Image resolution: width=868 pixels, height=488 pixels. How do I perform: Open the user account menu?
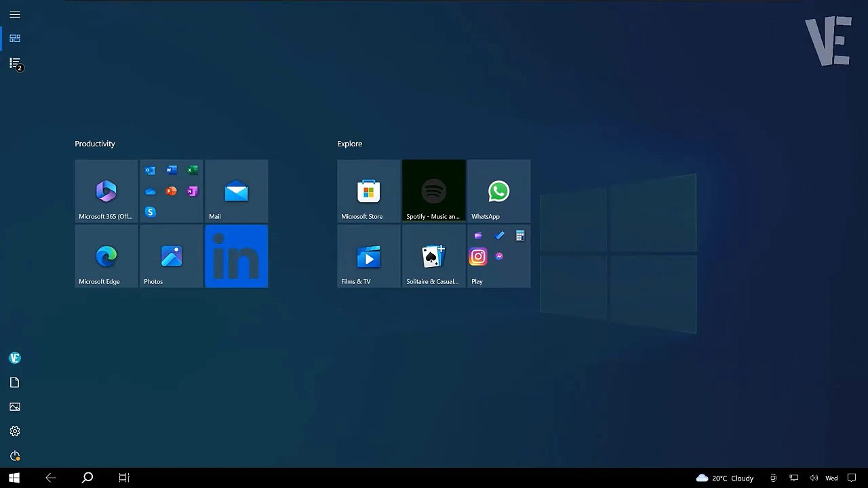(15, 358)
